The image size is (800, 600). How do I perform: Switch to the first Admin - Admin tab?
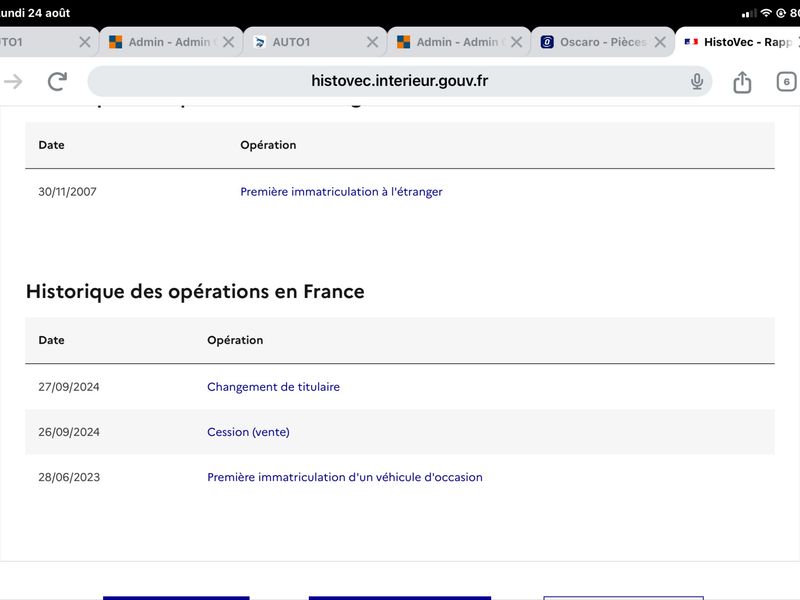coord(171,42)
